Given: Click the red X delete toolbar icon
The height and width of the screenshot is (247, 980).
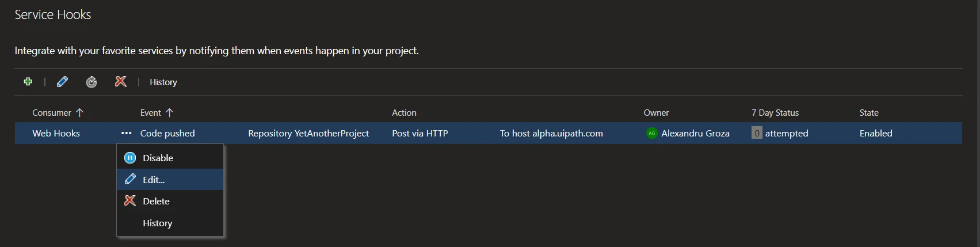Looking at the screenshot, I should pos(121,82).
